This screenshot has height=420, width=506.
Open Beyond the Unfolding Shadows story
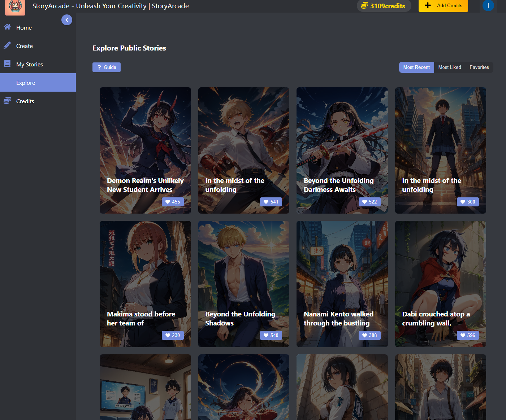pyautogui.click(x=244, y=284)
